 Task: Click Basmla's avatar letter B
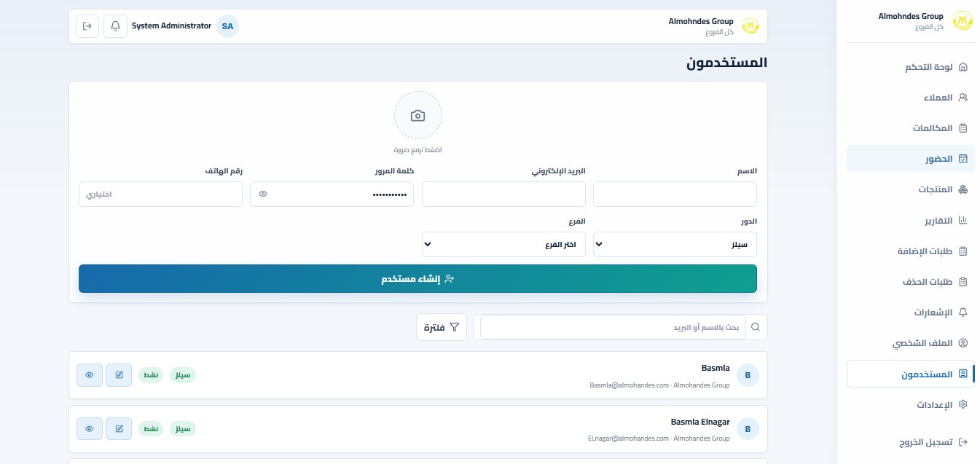point(748,376)
